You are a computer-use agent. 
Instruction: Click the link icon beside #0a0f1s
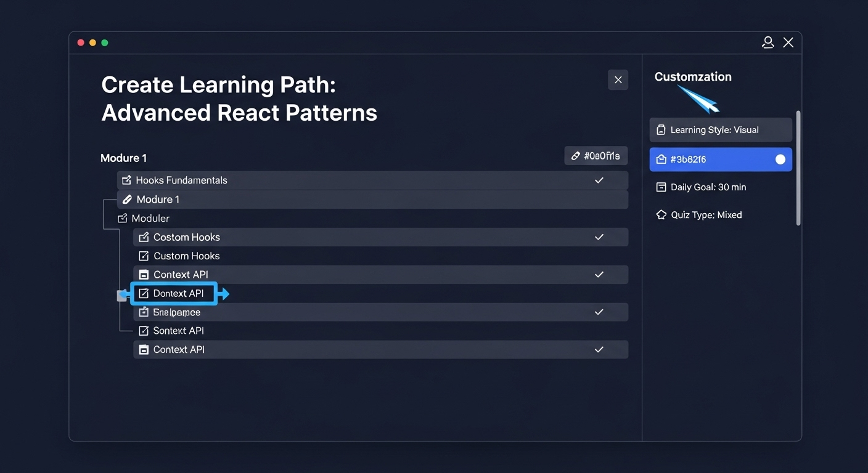[x=575, y=156]
